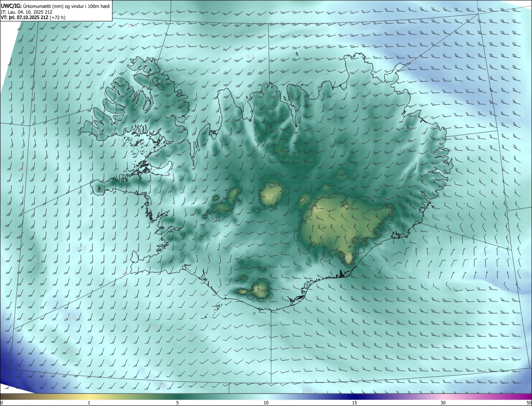Click the 5.4 value in the Westfjords
The image size is (532, 406).
157,82
